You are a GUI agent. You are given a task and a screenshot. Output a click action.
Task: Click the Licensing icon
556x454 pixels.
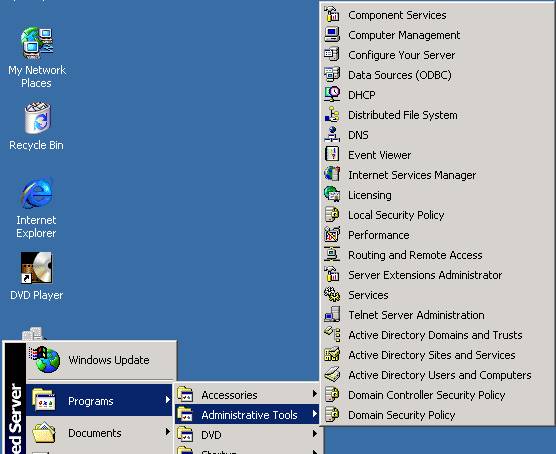[332, 194]
